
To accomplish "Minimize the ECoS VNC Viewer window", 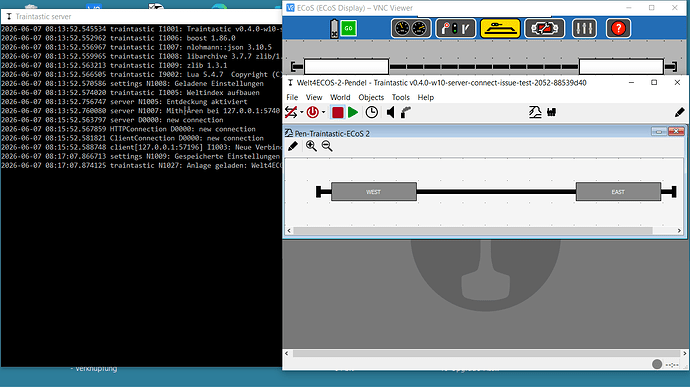I will (x=628, y=8).
